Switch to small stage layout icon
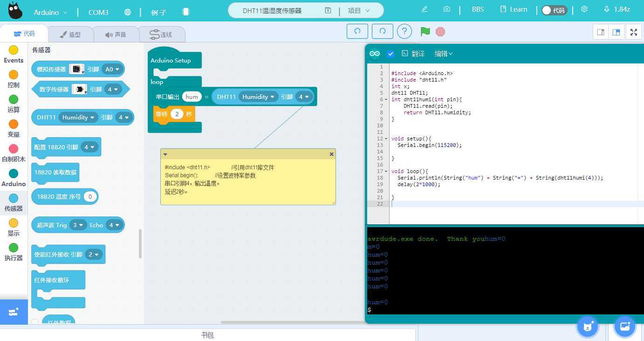This screenshot has width=644, height=341. (x=601, y=32)
